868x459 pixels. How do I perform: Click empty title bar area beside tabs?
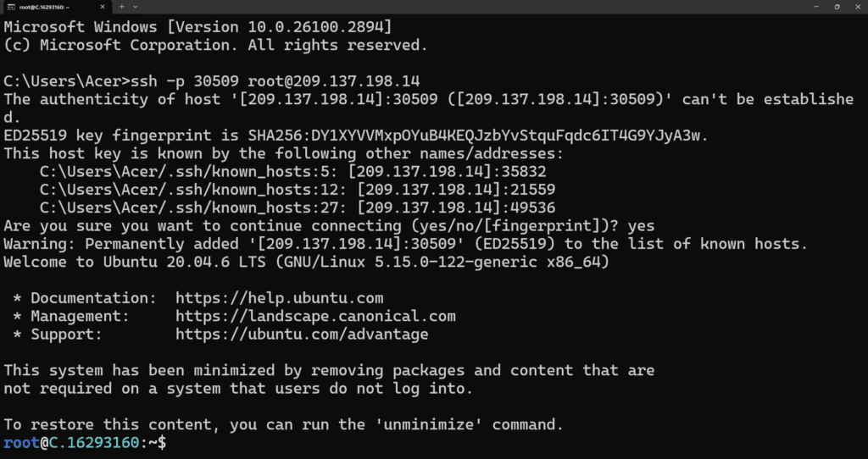coord(470,7)
